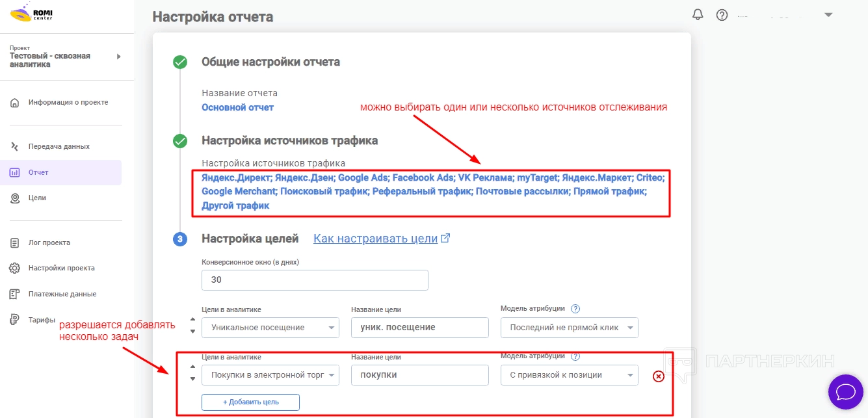868x418 pixels.
Task: Open the help question mark icon
Action: click(722, 14)
